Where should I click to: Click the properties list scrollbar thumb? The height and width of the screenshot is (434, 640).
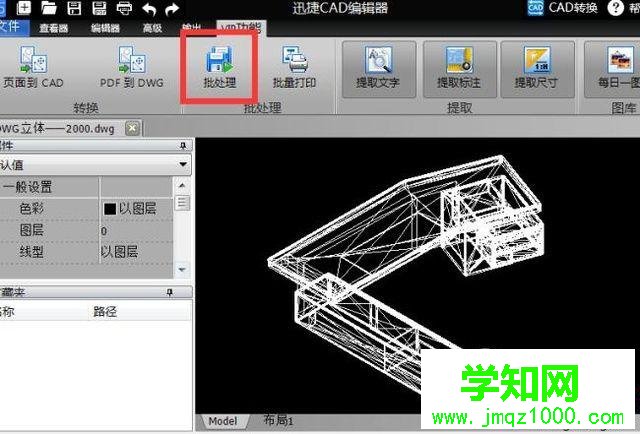[182, 203]
